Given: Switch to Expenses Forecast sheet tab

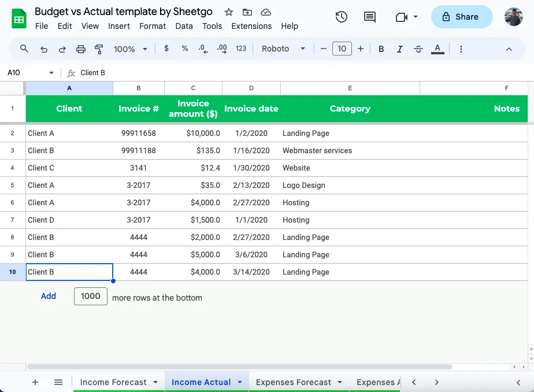Looking at the screenshot, I should (x=293, y=382).
